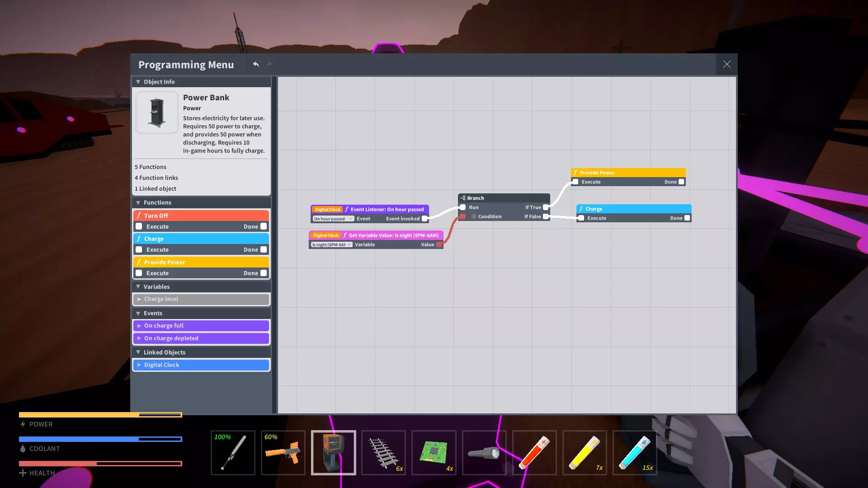Image resolution: width=868 pixels, height=488 pixels.
Task: Click the Power Bank object thumbnail
Action: 157,113
